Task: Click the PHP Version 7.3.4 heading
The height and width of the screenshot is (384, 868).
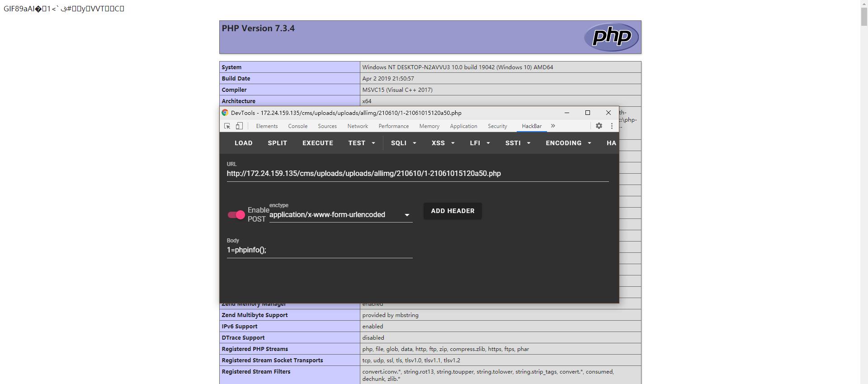Action: [258, 28]
